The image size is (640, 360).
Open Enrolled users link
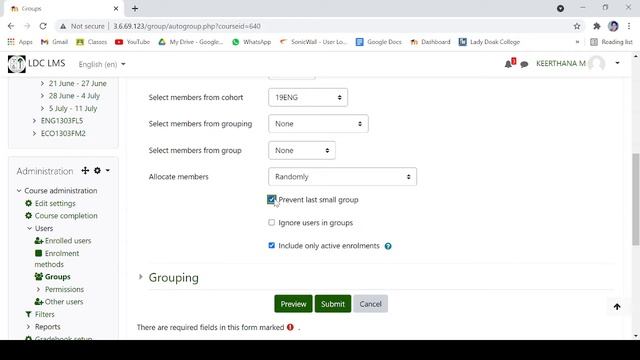pyautogui.click(x=68, y=241)
